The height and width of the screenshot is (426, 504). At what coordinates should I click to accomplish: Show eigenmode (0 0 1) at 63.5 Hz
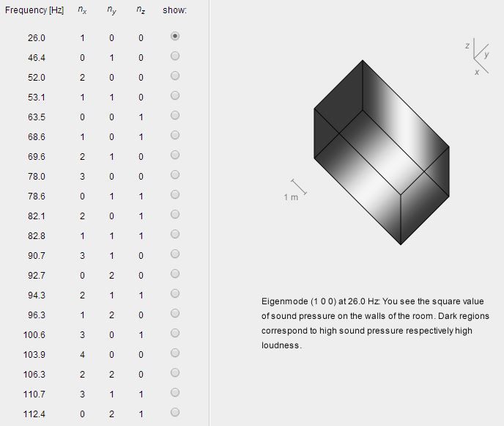point(175,116)
